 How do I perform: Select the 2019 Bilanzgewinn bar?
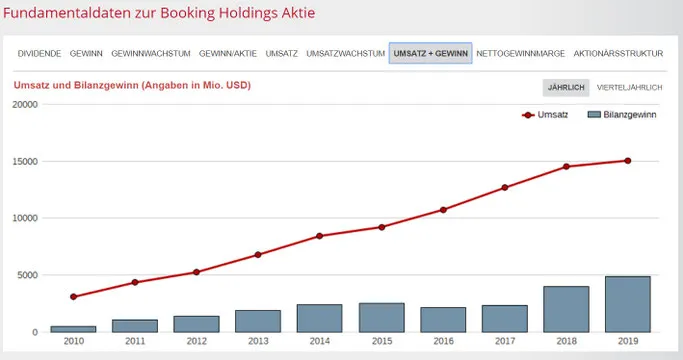point(628,304)
